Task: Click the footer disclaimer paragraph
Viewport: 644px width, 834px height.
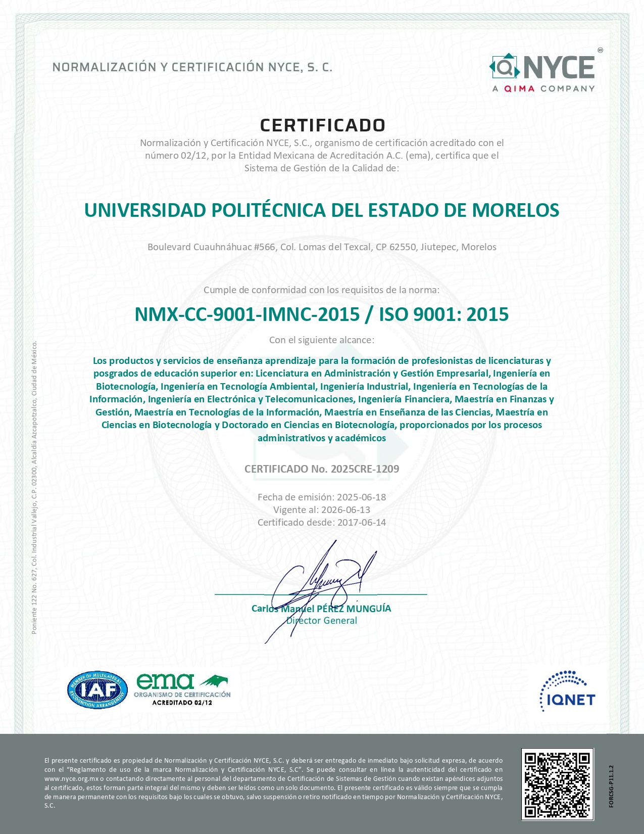Action: [x=273, y=782]
